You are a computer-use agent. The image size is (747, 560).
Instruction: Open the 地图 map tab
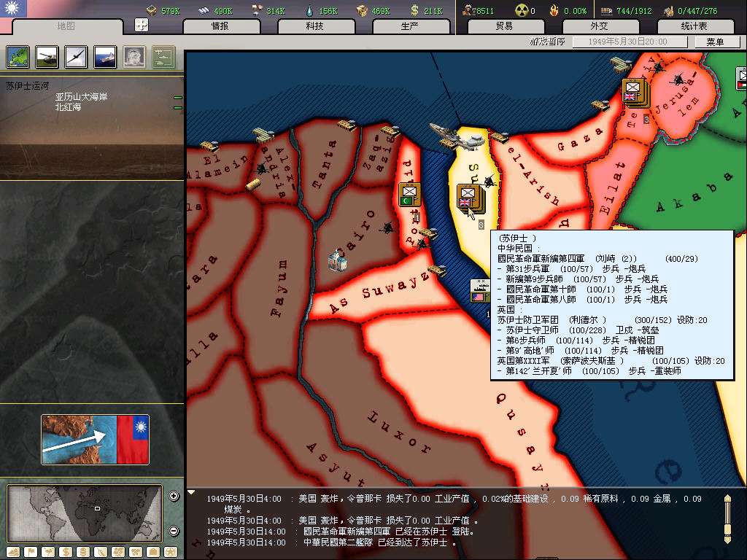tap(66, 26)
